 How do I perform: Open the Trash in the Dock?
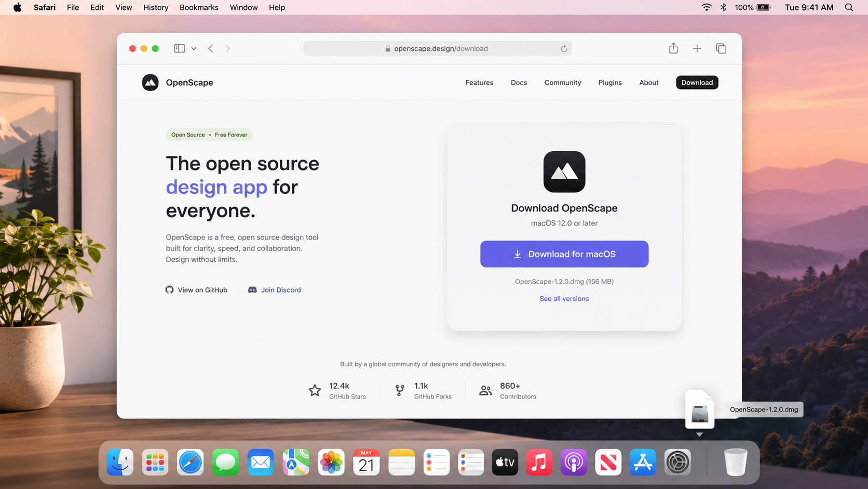coord(736,462)
